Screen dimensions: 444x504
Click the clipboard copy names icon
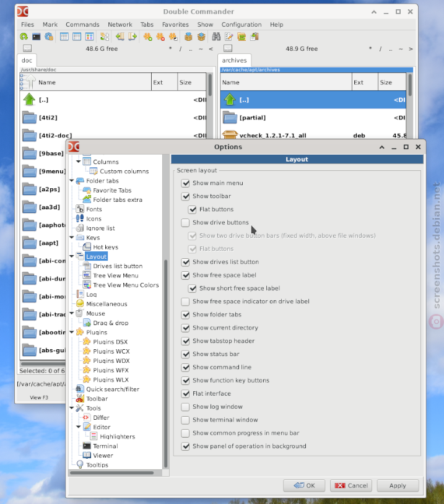pyautogui.click(x=255, y=37)
